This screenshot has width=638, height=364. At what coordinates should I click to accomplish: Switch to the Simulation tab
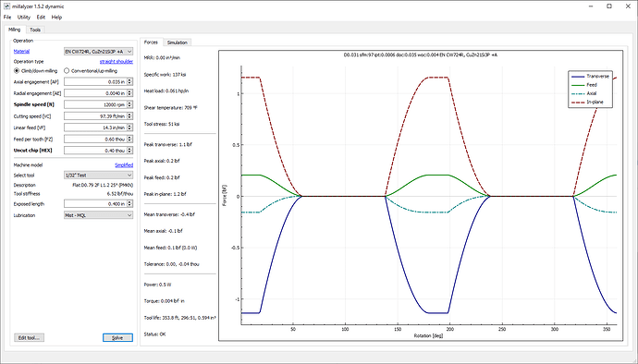point(177,42)
